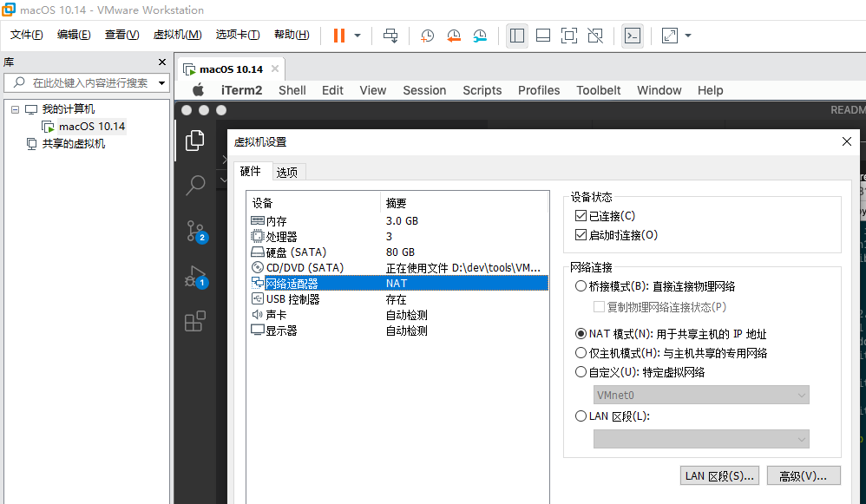Image resolution: width=866 pixels, height=504 pixels.
Task: Toggle the 已连接(C) checkbox
Action: click(581, 216)
